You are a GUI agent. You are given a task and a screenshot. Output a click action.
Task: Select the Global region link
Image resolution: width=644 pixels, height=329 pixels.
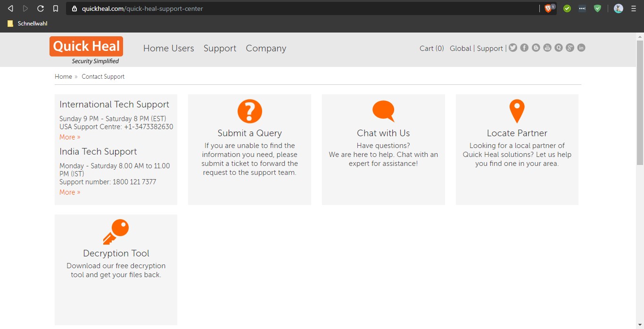(x=461, y=48)
